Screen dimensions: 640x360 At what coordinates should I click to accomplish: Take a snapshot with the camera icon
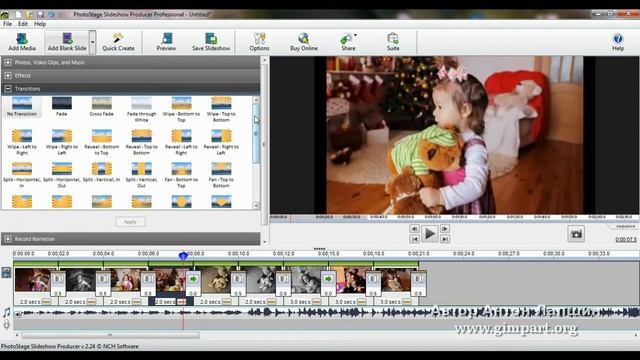[x=576, y=234]
